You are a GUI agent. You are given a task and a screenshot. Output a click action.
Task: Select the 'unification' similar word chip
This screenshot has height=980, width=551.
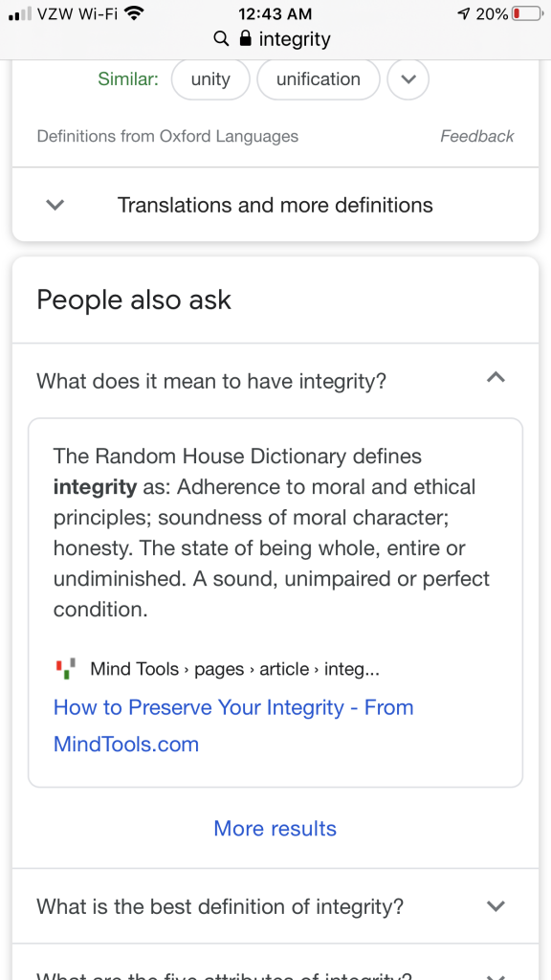(318, 79)
